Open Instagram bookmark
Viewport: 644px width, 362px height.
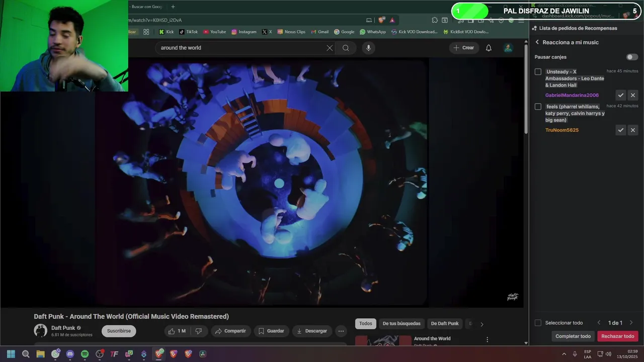pyautogui.click(x=244, y=32)
